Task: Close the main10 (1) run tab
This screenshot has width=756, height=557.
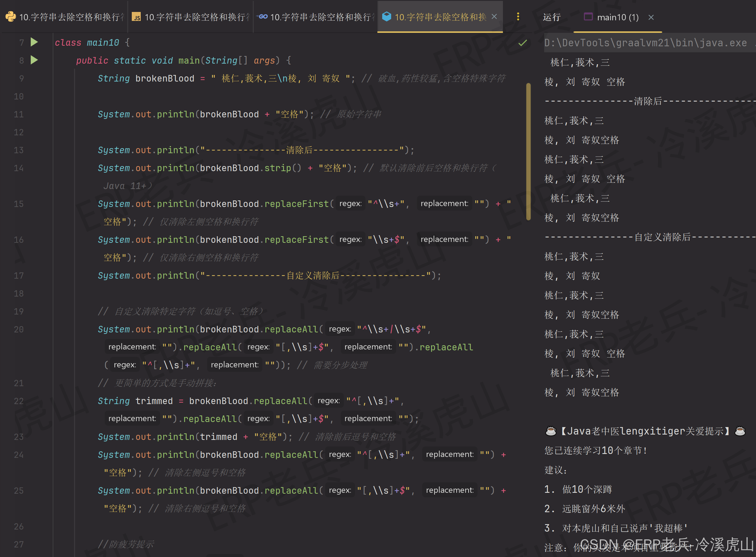Action: (x=651, y=17)
